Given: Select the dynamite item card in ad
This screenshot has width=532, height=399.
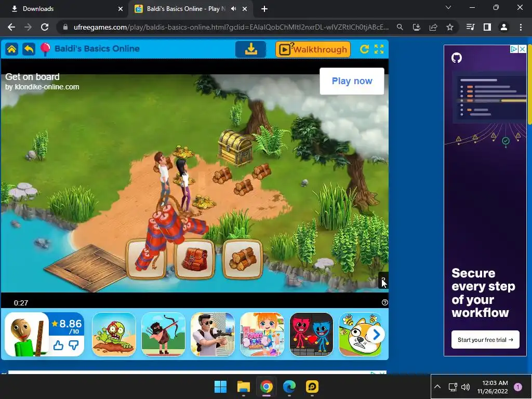Looking at the screenshot, I should click(147, 259).
